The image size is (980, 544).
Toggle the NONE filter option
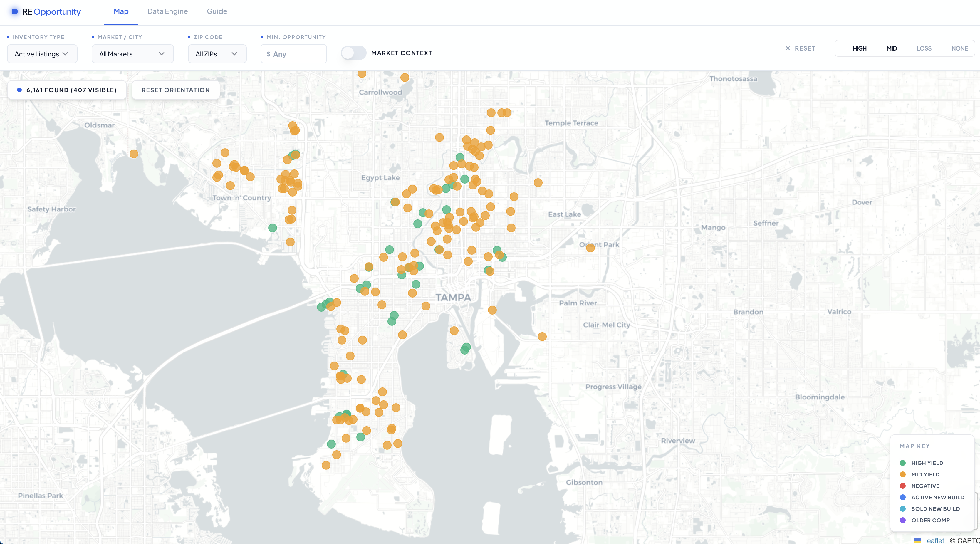click(959, 48)
